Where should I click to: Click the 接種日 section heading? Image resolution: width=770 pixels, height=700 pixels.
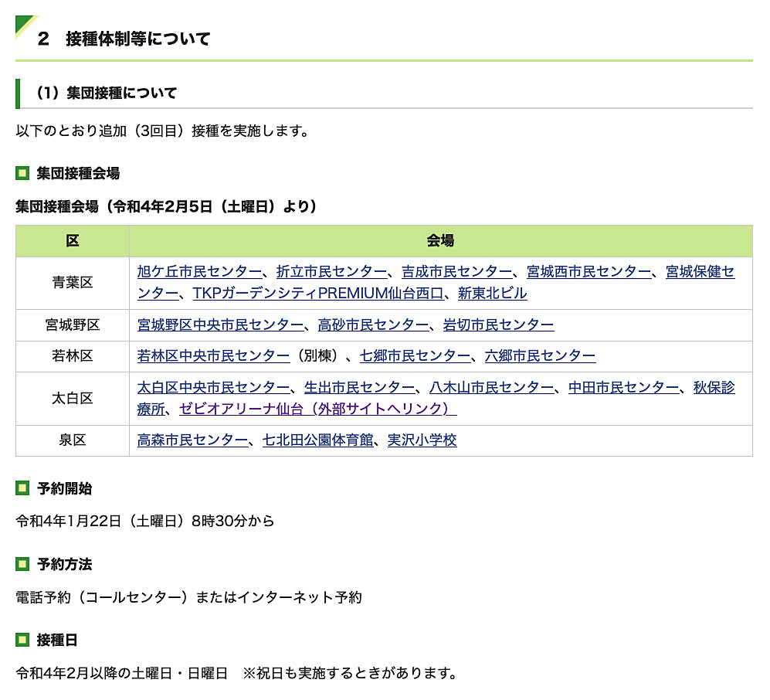pyautogui.click(x=57, y=640)
